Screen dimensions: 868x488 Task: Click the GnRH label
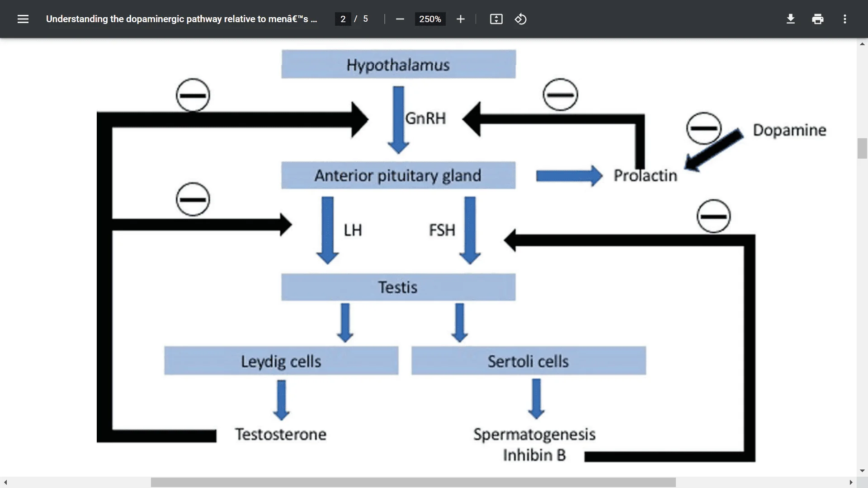pyautogui.click(x=425, y=118)
